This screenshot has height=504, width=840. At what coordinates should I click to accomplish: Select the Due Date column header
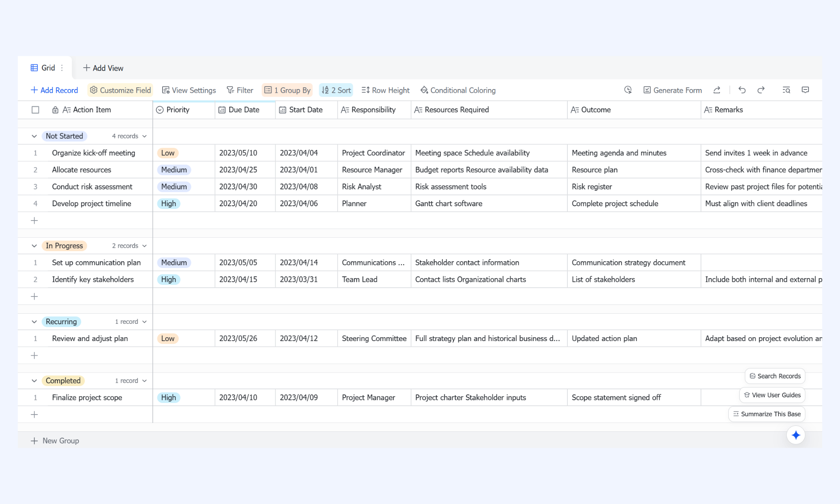pos(245,110)
